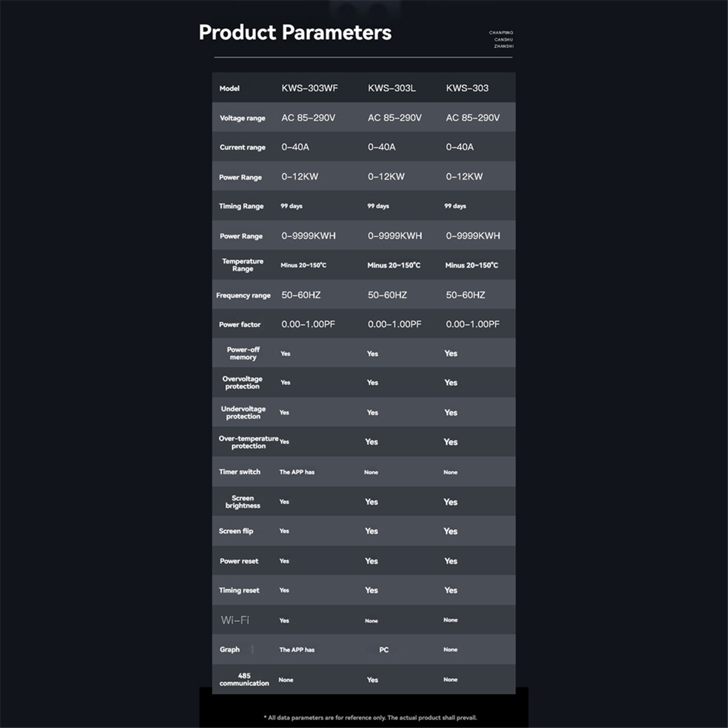Click the Overvoltage protection row label
The width and height of the screenshot is (728, 728).
242,383
